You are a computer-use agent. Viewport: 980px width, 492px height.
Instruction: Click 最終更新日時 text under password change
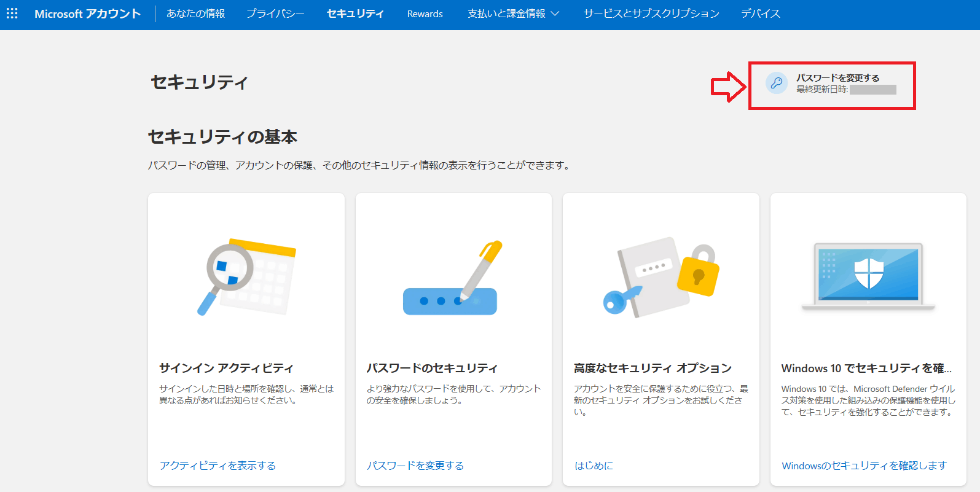822,90
